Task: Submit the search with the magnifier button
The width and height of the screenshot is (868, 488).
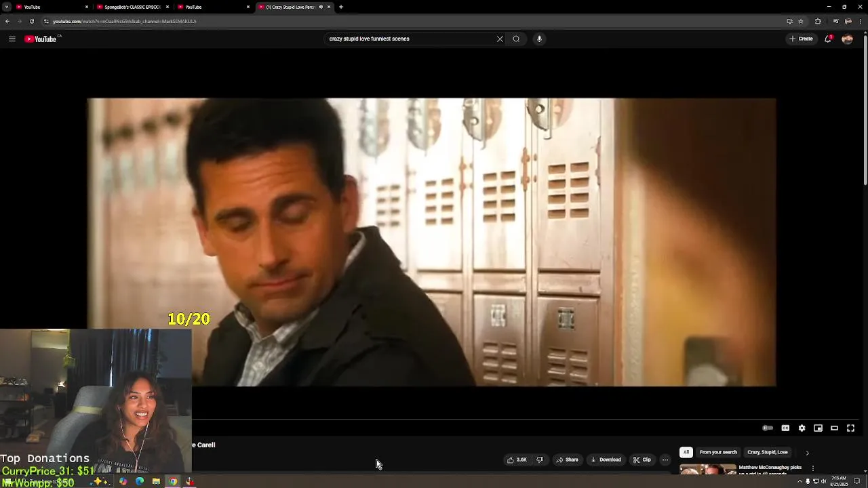Action: (516, 39)
